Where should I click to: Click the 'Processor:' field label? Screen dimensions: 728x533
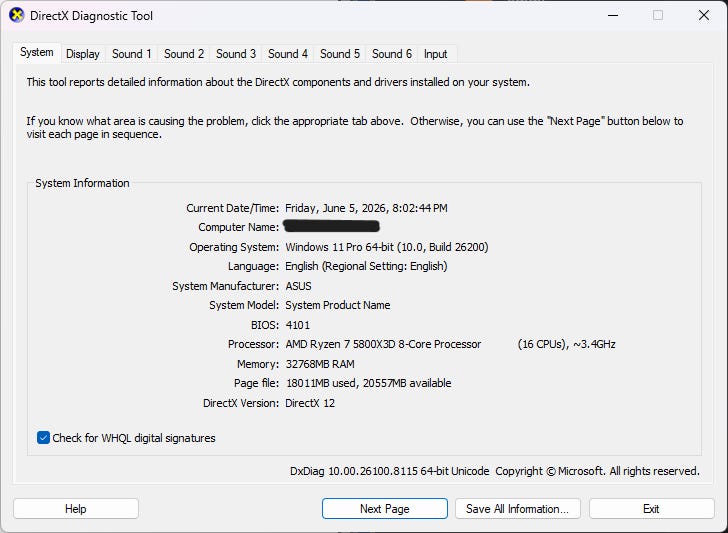point(253,344)
